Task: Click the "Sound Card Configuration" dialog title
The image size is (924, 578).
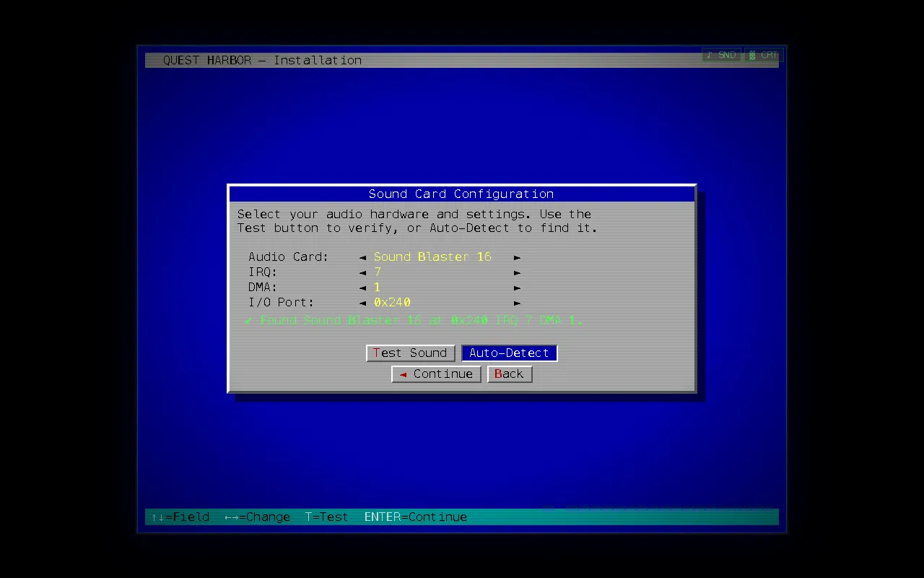Action: tap(461, 194)
